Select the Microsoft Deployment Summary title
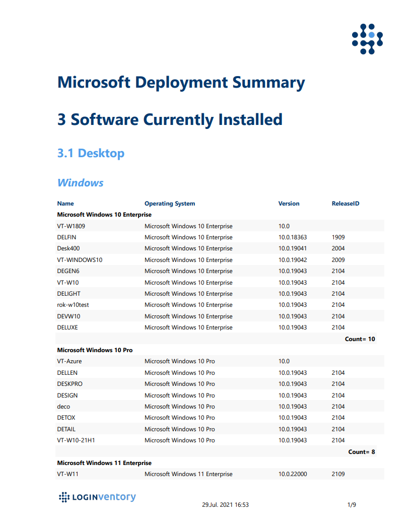 [x=181, y=83]
